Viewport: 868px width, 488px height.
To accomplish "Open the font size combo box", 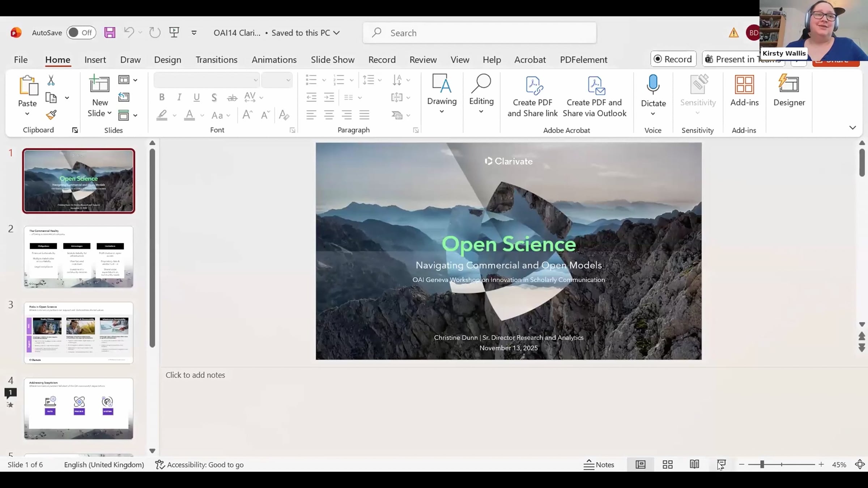I will [x=277, y=80].
